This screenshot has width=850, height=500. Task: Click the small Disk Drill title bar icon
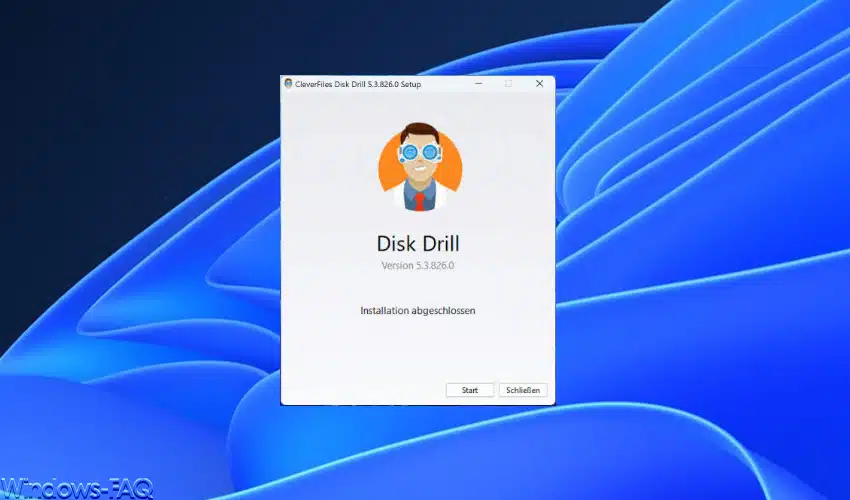[x=288, y=84]
